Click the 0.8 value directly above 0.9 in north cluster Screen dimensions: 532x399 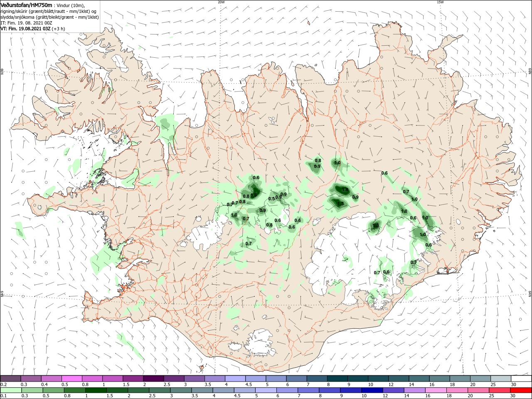coord(318,160)
